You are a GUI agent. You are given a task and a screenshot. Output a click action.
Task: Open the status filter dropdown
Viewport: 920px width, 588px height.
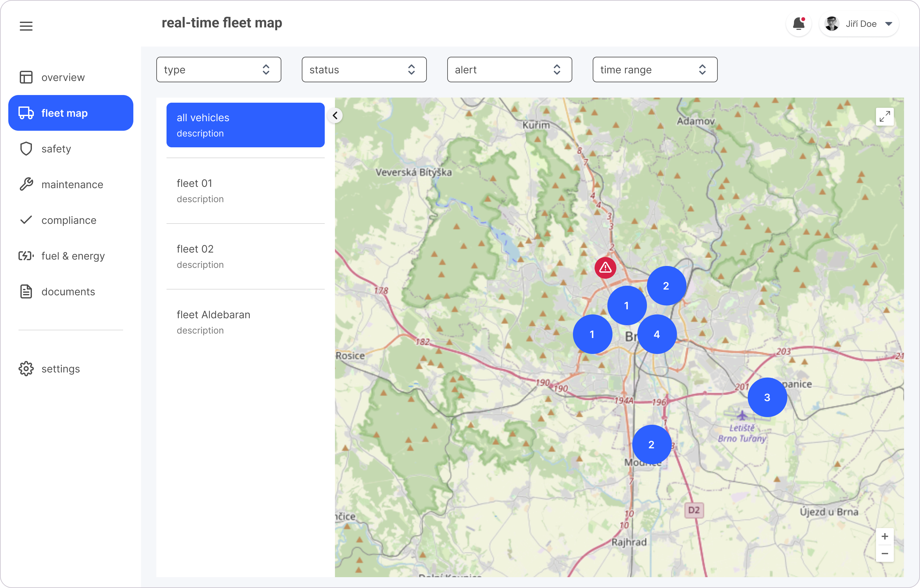[364, 70]
